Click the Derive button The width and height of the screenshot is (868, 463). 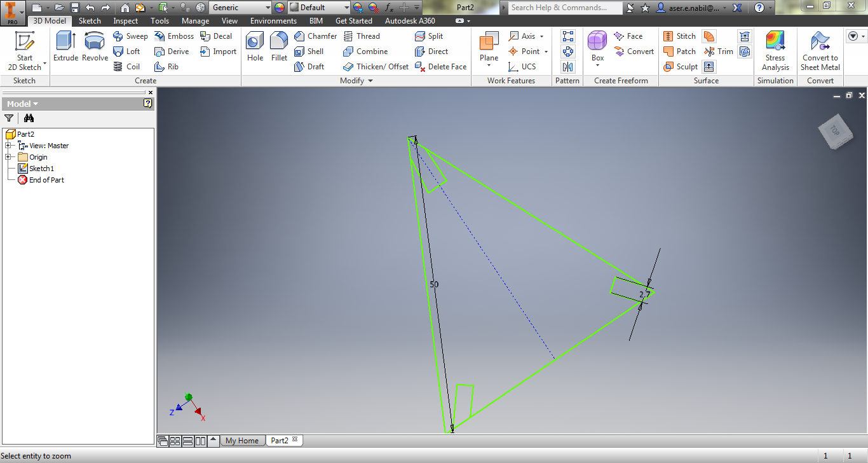(x=172, y=52)
